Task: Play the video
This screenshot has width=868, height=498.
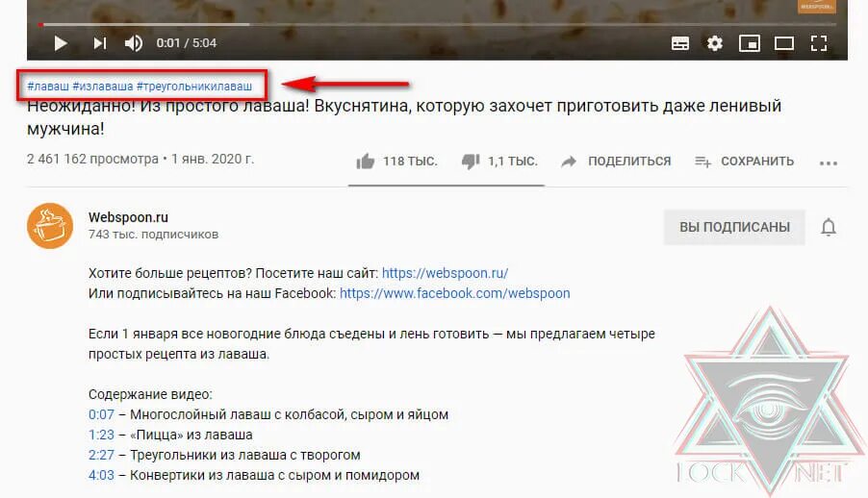Action: point(61,43)
